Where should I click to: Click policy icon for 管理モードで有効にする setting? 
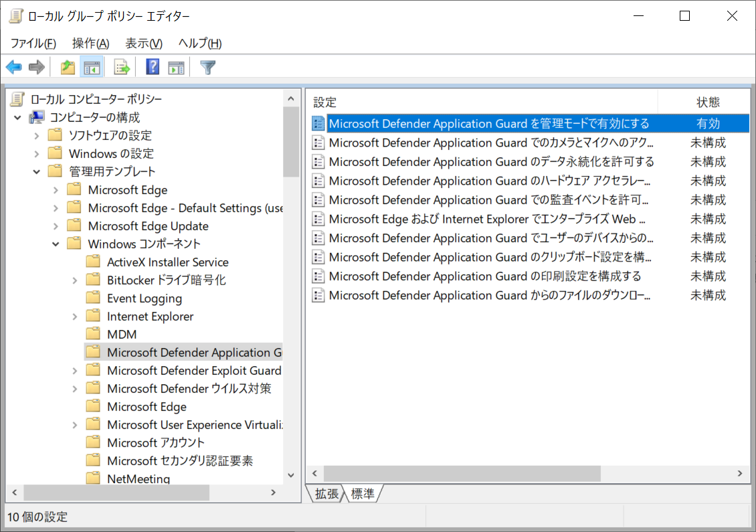click(318, 124)
